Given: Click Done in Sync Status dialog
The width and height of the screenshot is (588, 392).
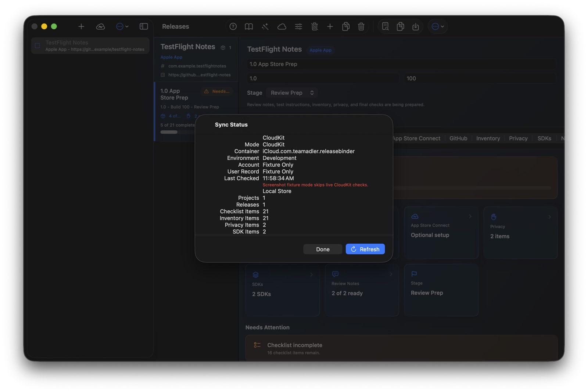Looking at the screenshot, I should (x=323, y=249).
